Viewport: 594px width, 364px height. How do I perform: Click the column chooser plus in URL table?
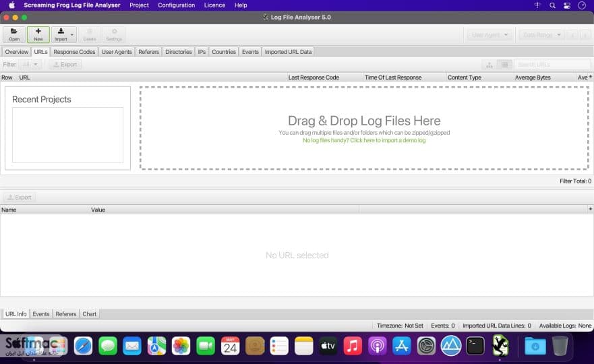[590, 77]
